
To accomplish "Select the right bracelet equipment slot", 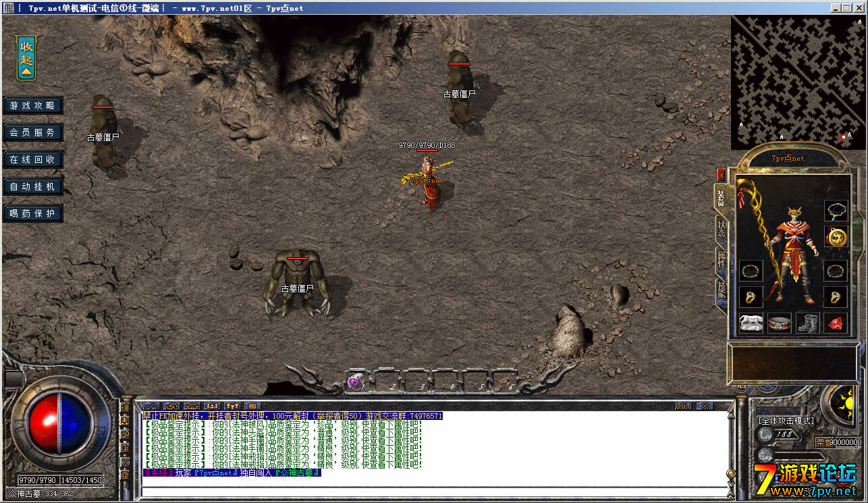I will (x=836, y=271).
